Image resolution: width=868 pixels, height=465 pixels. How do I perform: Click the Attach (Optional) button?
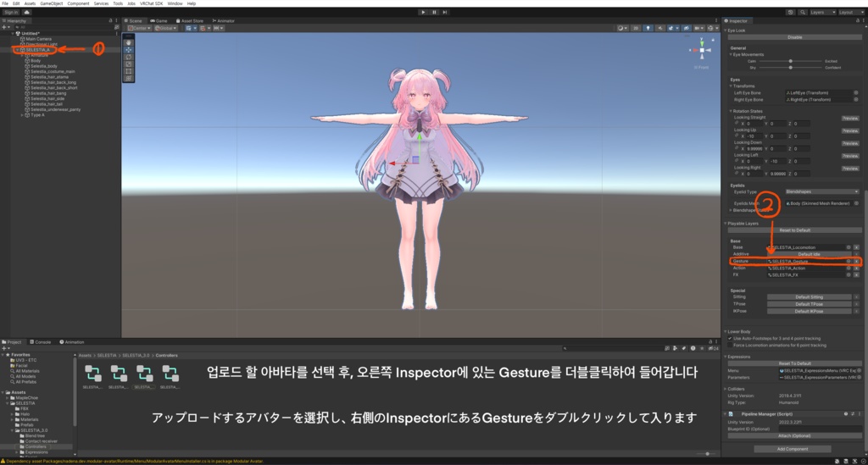(x=794, y=435)
